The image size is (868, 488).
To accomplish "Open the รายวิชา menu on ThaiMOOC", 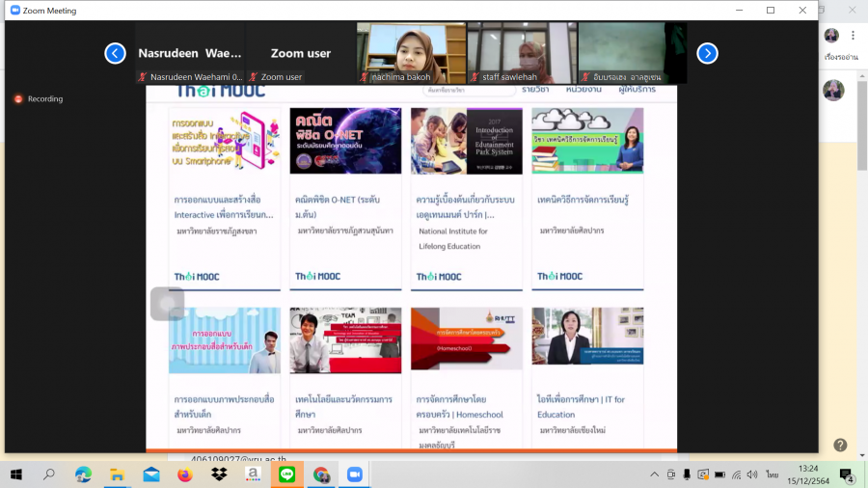I will pyautogui.click(x=535, y=90).
